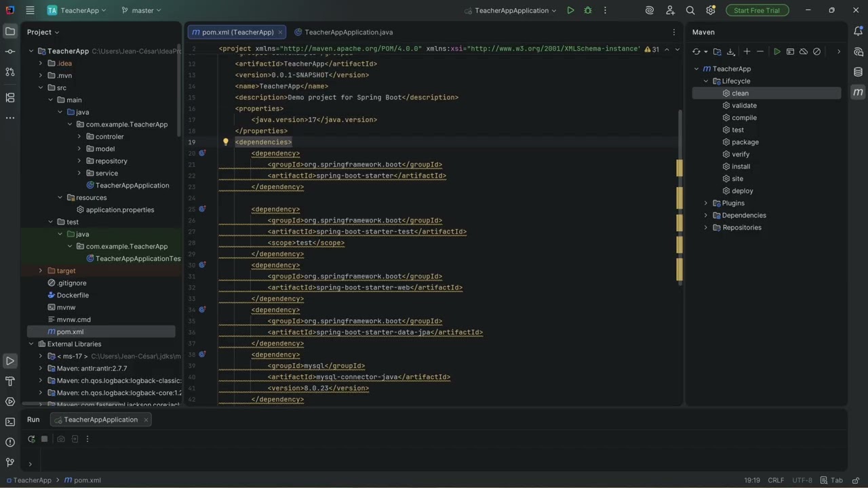Open Run panel more options kebab
Viewport: 868px width, 488px height.
[x=87, y=439]
